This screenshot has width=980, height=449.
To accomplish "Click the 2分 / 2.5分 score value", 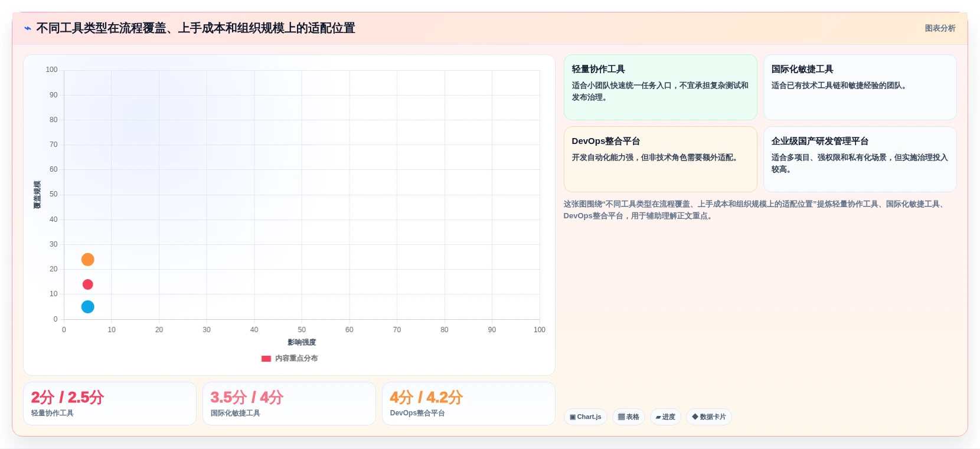I will [67, 397].
